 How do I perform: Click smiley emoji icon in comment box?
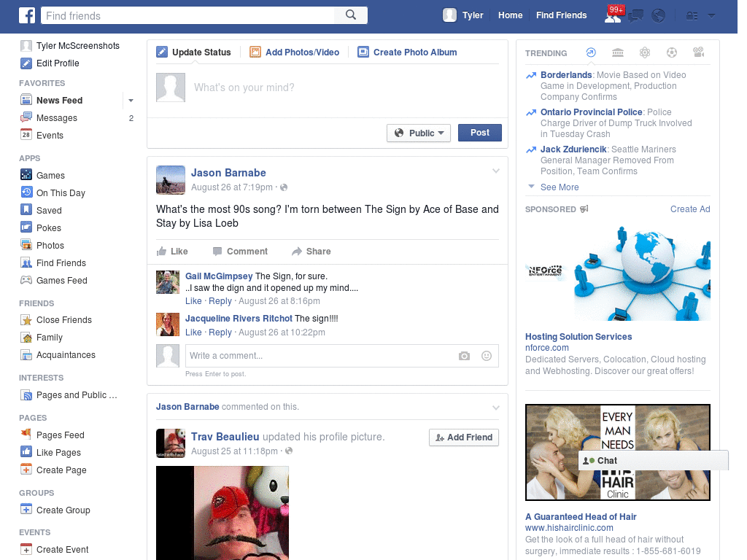pos(487,356)
